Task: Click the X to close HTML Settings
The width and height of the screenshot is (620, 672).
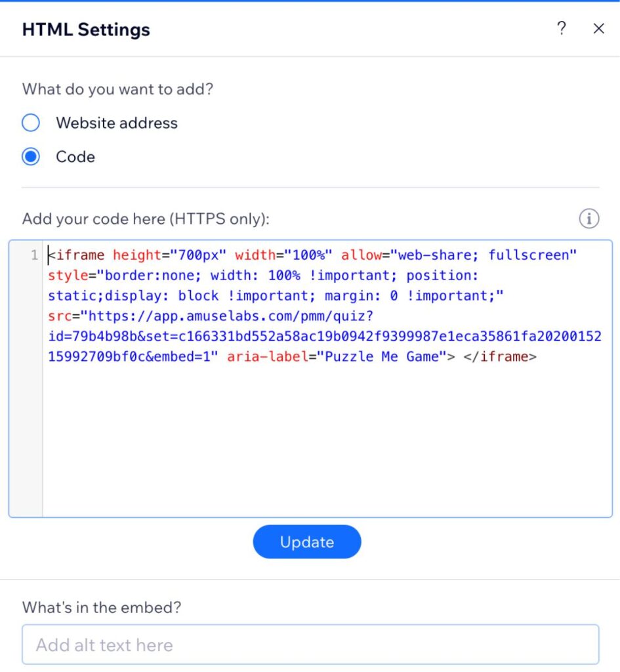Action: point(598,28)
